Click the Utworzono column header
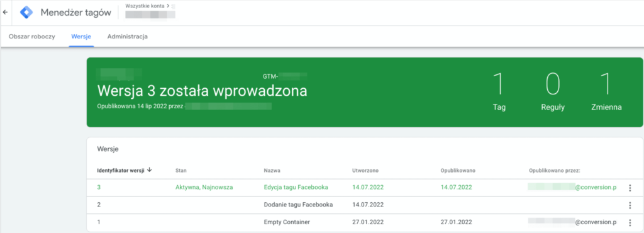The image size is (644, 233). coord(365,170)
